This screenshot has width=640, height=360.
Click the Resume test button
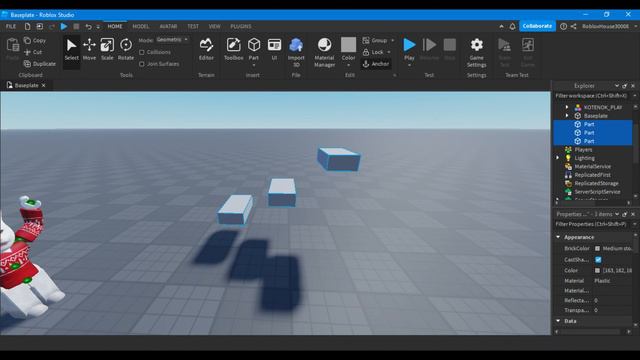click(x=429, y=49)
